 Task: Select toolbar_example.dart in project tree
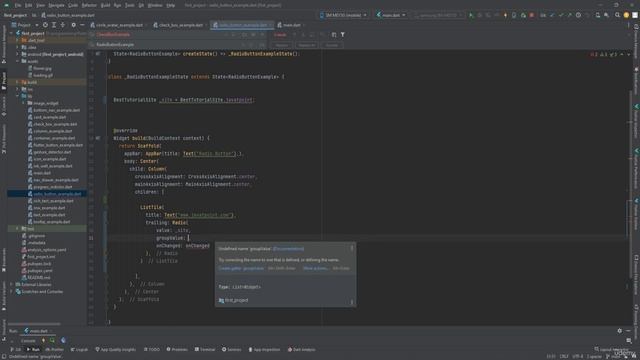click(x=51, y=222)
